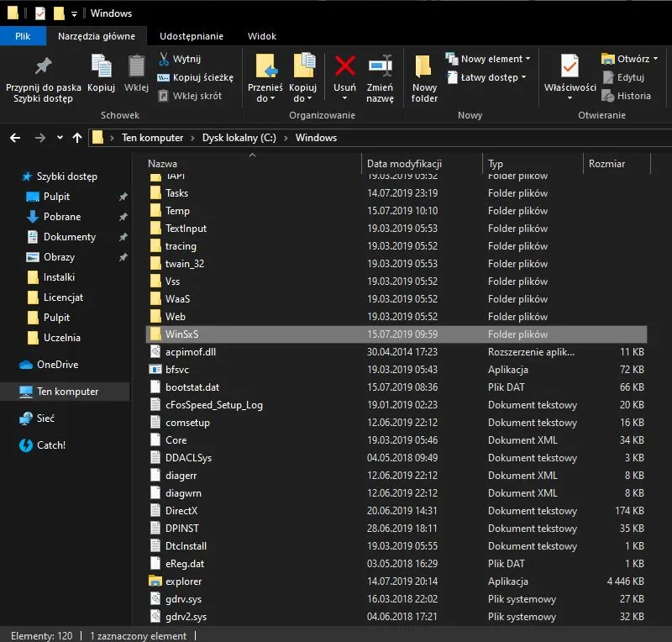
Task: Navigate up using the up-arrow icon
Action: [x=77, y=138]
